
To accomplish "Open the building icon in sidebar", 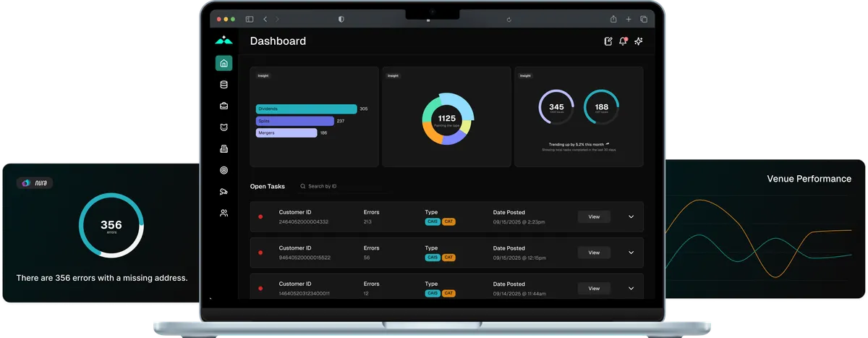I will [224, 148].
